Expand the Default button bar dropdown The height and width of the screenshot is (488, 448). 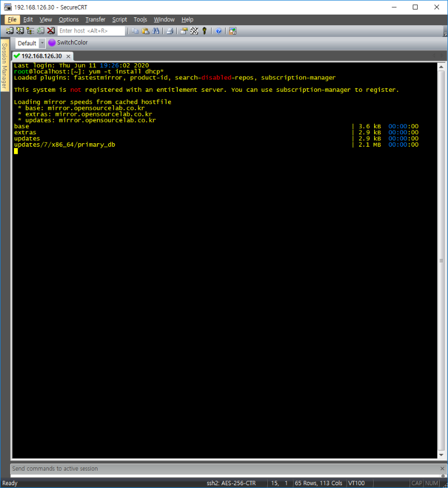pos(42,43)
